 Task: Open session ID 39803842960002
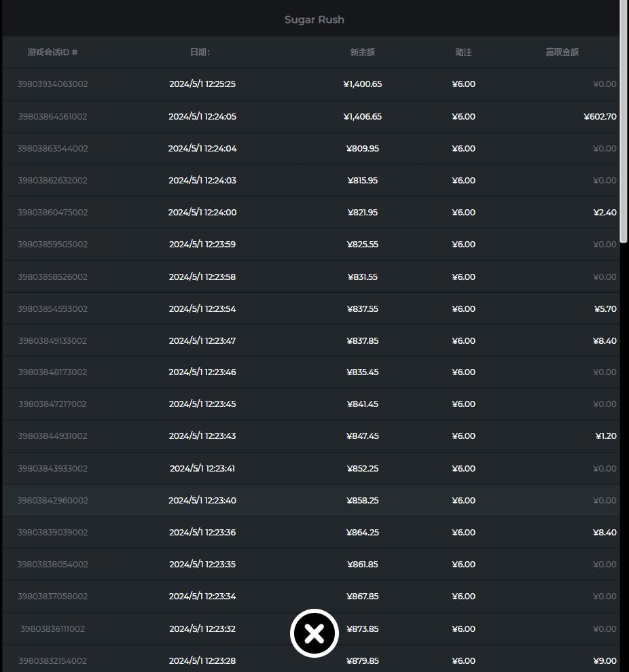(53, 500)
